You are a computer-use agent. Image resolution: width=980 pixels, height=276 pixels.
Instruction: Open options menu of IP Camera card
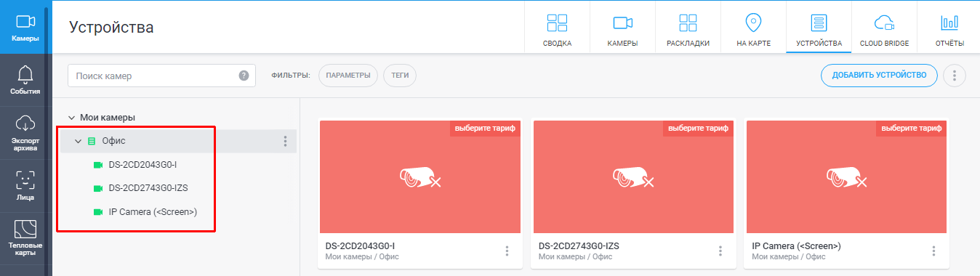[933, 251]
